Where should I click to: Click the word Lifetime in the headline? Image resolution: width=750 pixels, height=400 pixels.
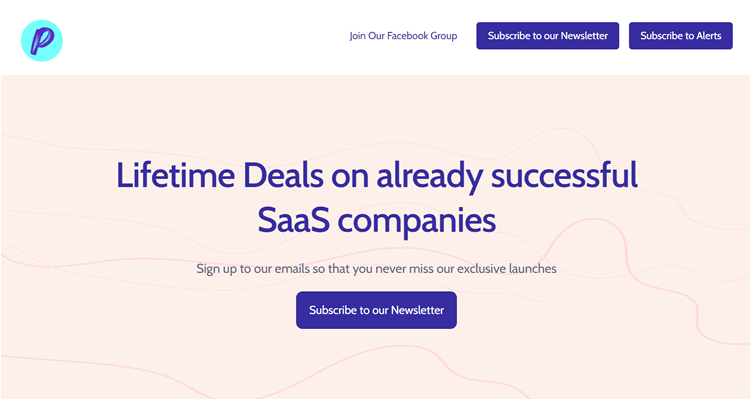(176, 176)
